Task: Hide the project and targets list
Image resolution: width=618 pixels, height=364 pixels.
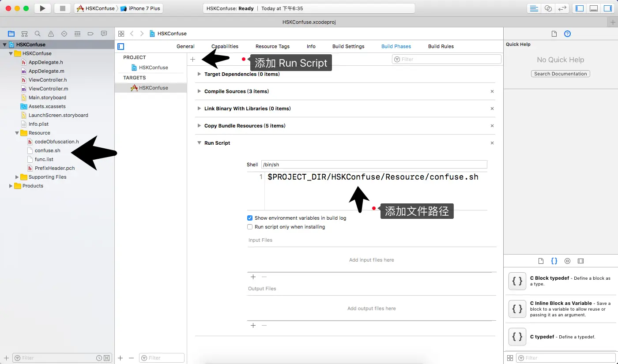Action: 121,46
